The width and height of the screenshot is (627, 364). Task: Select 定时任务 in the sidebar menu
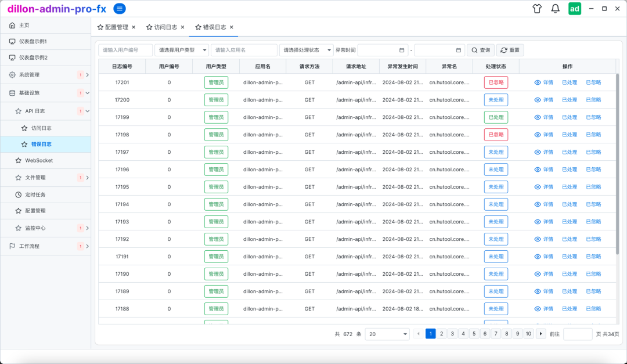(x=35, y=194)
